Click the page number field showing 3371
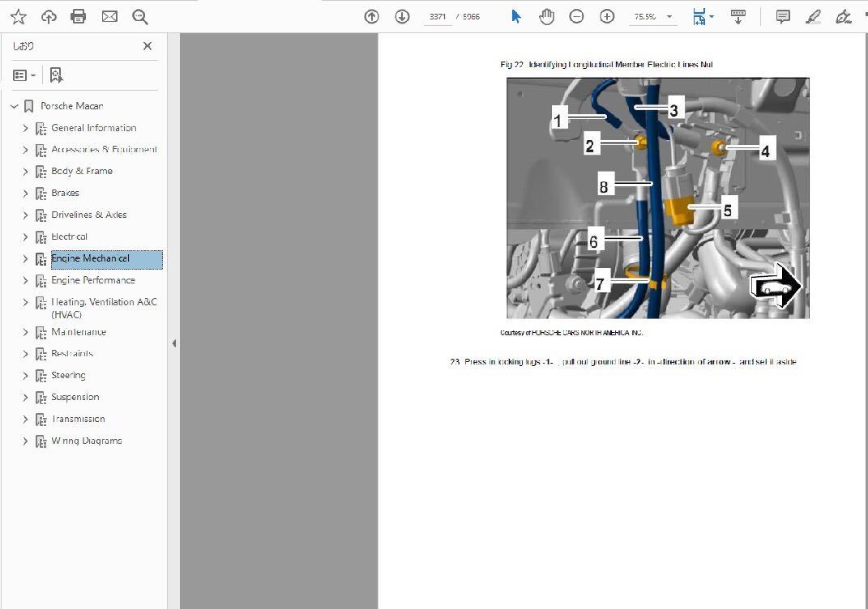This screenshot has height=609, width=868. coord(438,16)
